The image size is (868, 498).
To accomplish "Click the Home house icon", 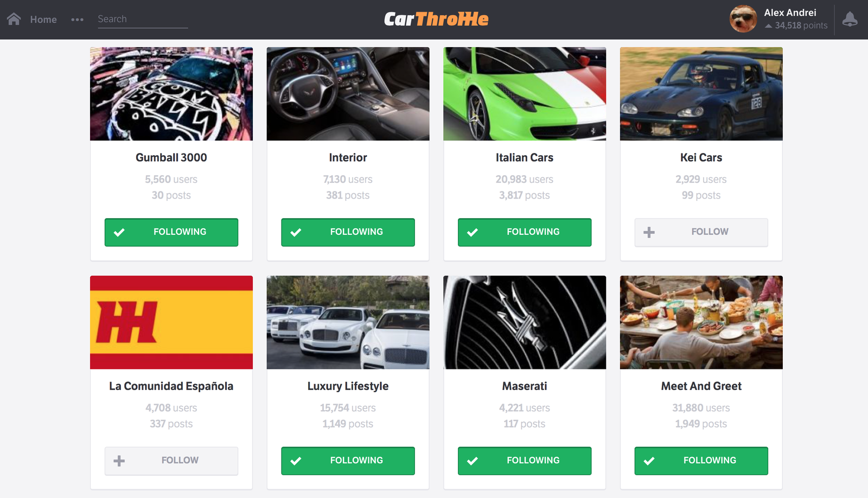I will pyautogui.click(x=14, y=19).
